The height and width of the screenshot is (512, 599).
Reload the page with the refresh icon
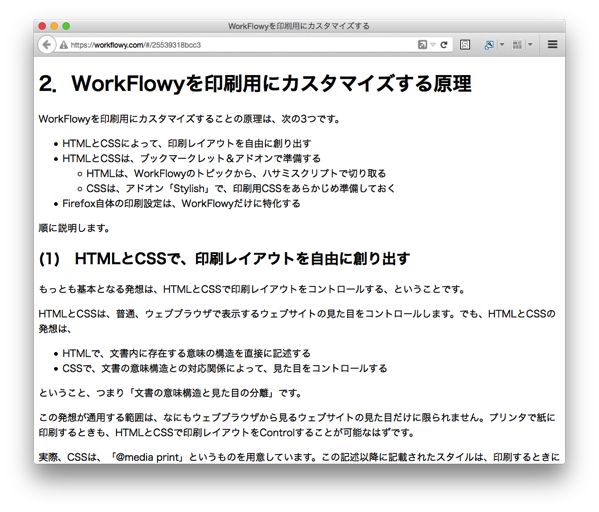point(444,45)
